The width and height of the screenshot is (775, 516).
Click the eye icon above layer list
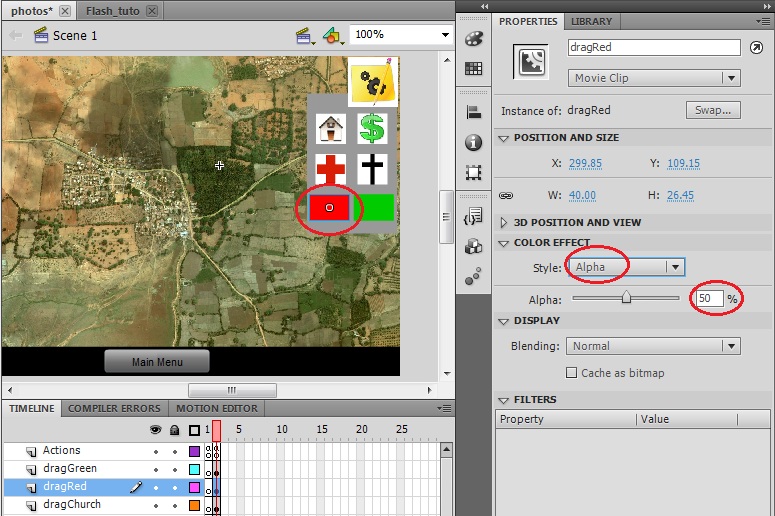(155, 430)
